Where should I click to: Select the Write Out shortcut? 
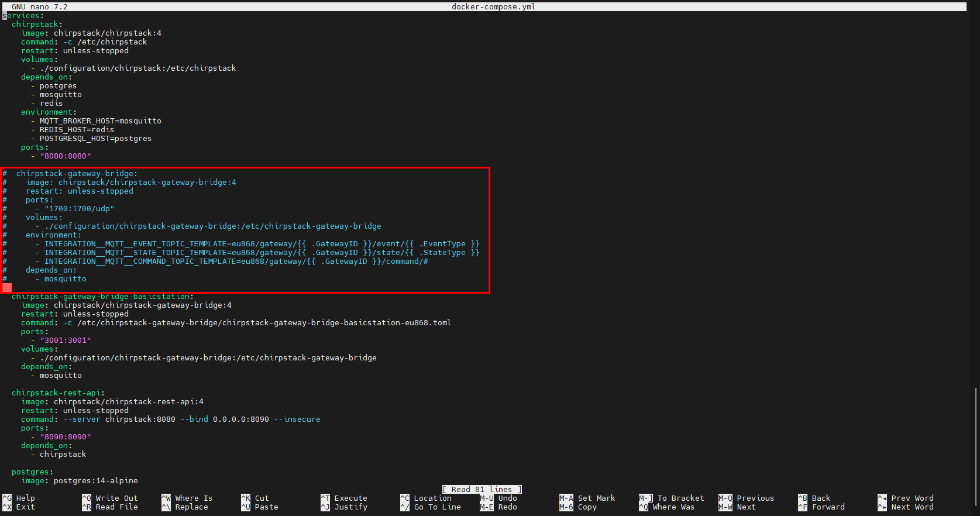coord(116,498)
